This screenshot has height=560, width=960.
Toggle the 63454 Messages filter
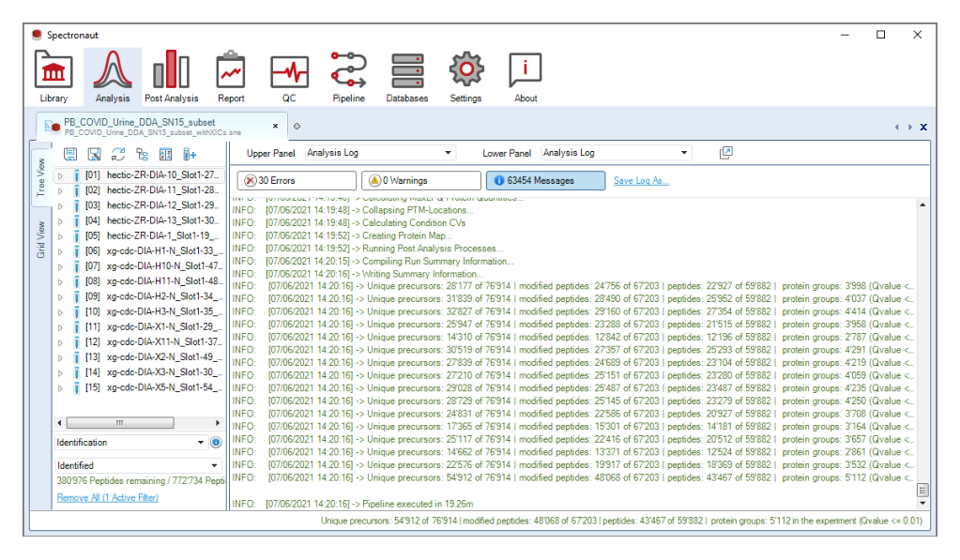[x=545, y=180]
